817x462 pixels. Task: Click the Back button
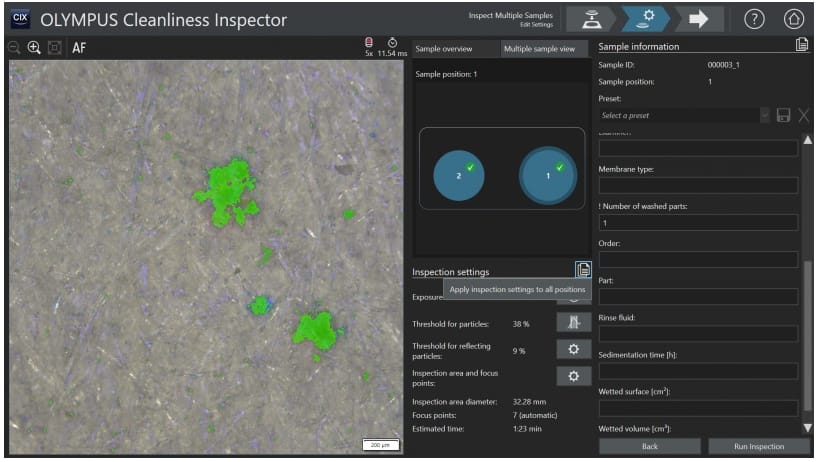[x=649, y=446]
